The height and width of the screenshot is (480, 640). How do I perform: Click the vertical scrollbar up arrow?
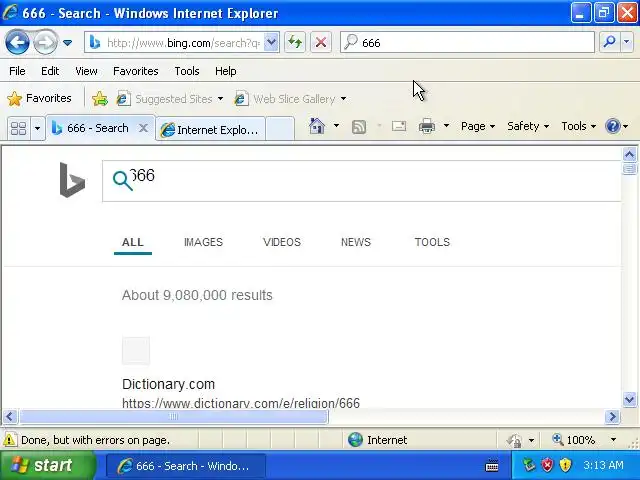(629, 155)
